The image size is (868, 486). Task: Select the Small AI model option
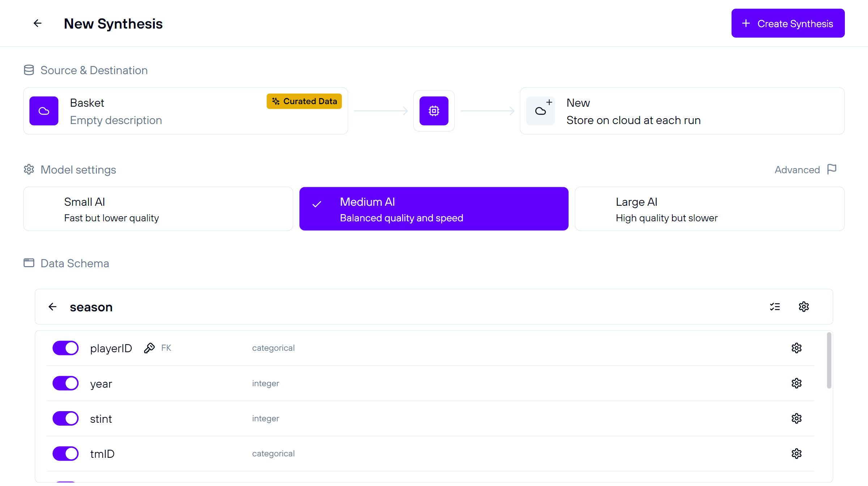(x=158, y=209)
